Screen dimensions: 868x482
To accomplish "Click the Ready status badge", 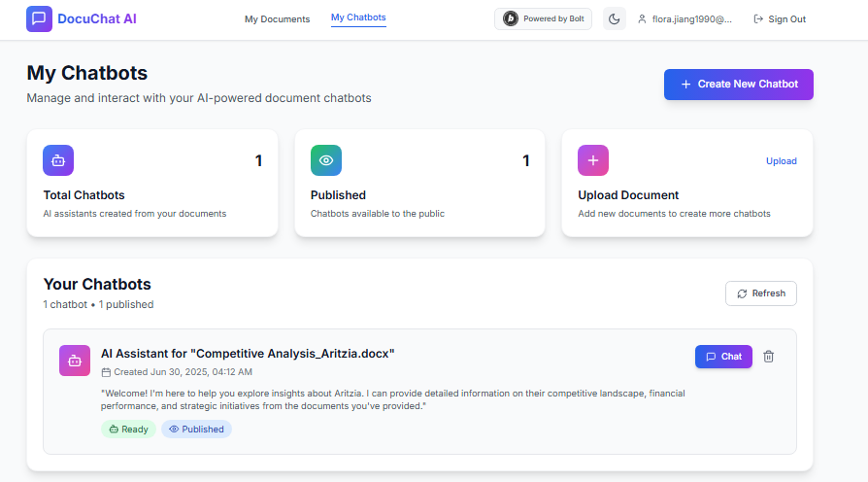I will point(128,429).
